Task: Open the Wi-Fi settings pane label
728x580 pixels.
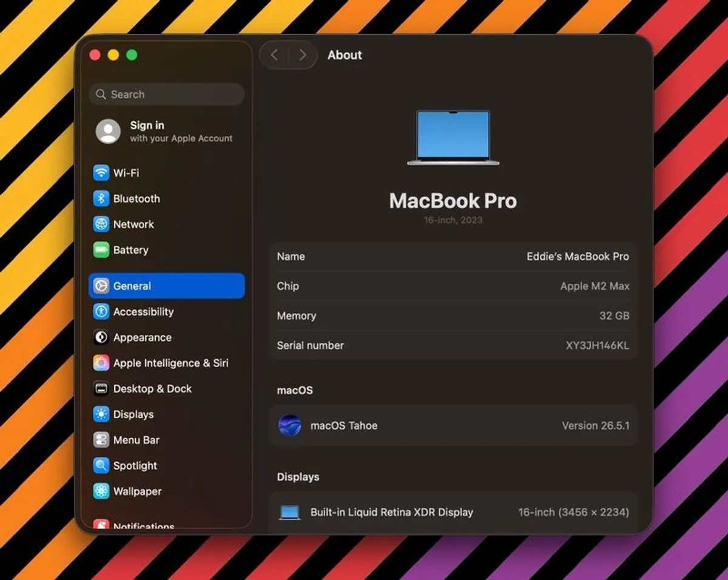Action: [126, 173]
